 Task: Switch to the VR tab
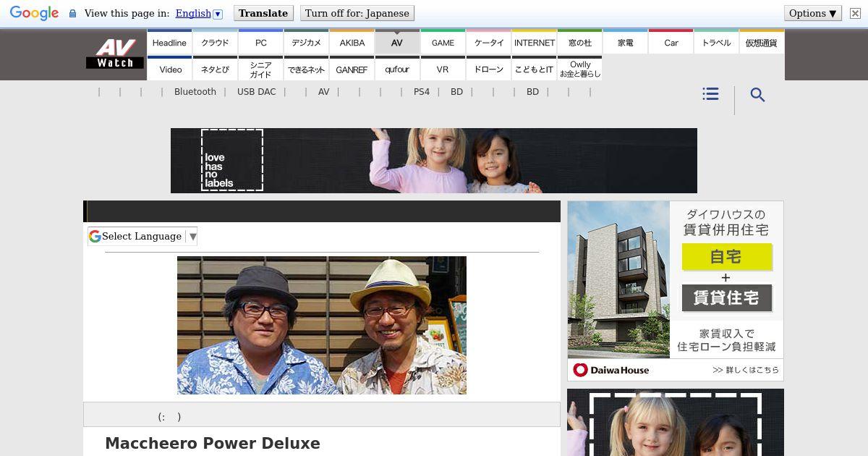(443, 69)
